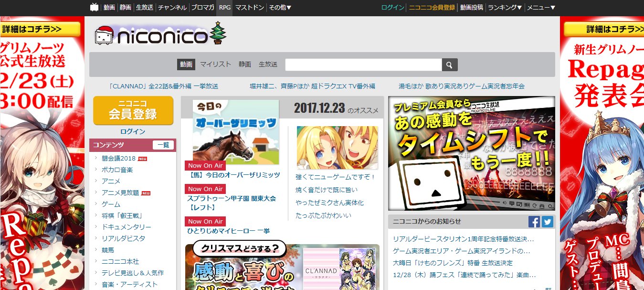Open リアルダービースタリオン1周年記念 news
The width and height of the screenshot is (644, 290).
tap(463, 239)
